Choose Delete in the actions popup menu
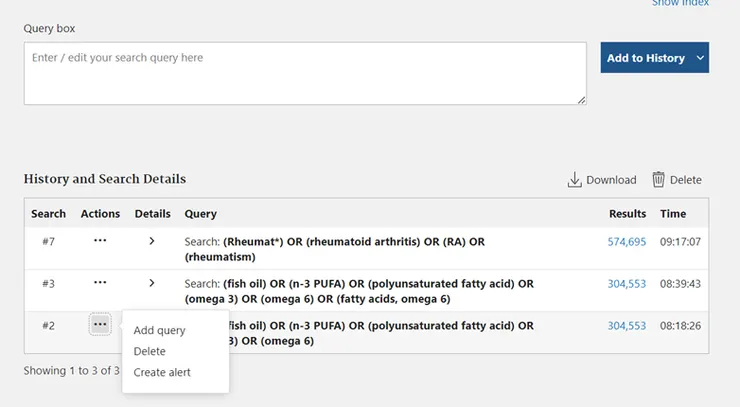This screenshot has height=407, width=740. [150, 351]
